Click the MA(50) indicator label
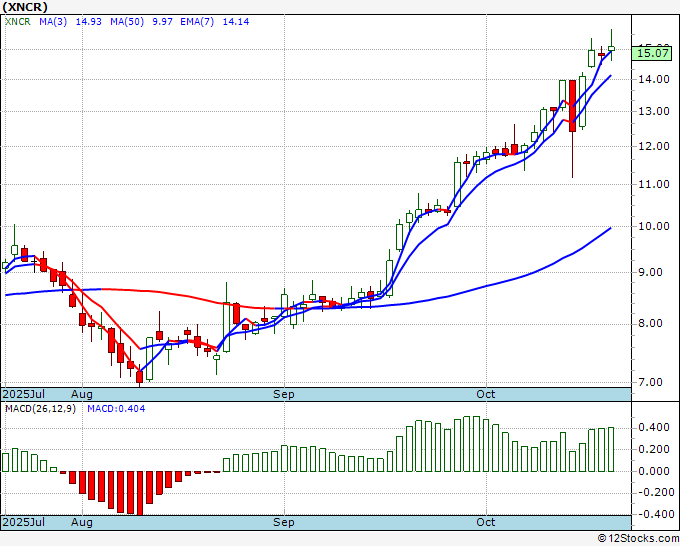Viewport: 680px width, 546px height. tap(127, 22)
